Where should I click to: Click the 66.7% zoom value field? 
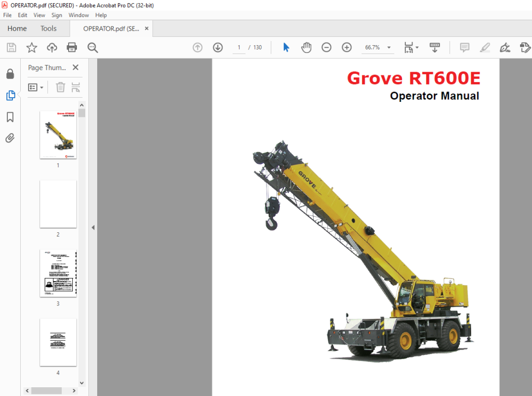click(x=373, y=47)
